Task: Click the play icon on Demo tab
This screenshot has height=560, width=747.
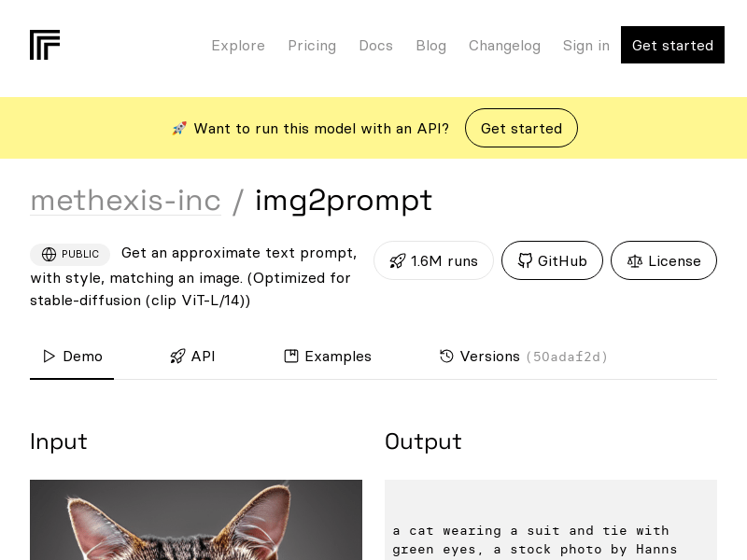Action: pos(49,357)
